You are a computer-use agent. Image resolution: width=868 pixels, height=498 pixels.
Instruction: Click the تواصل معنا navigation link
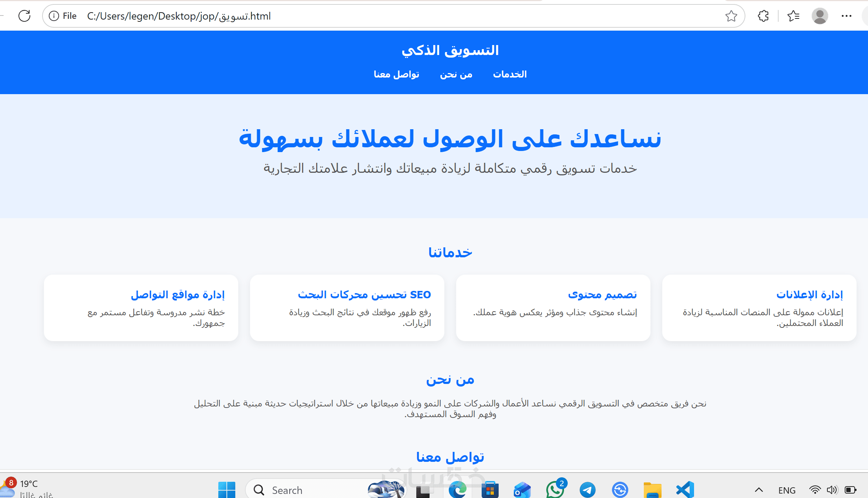(396, 74)
